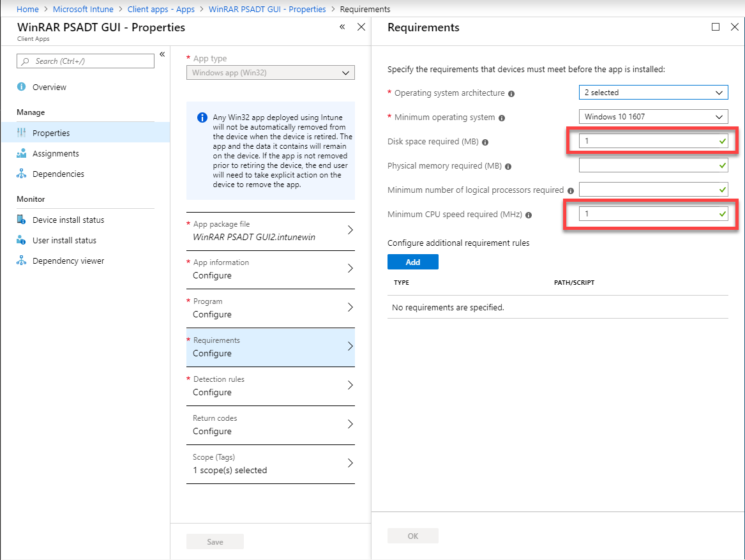
Task: Expand the Detection rules Configure section
Action: tap(270, 386)
